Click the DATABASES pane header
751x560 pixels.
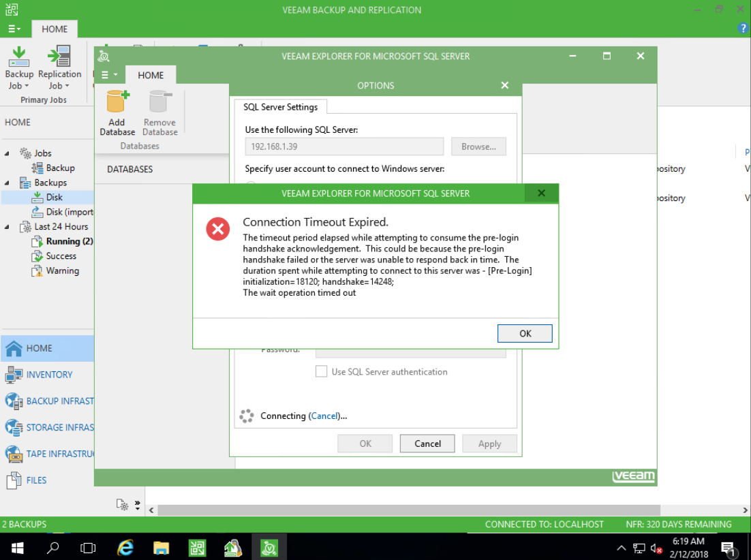click(x=129, y=169)
